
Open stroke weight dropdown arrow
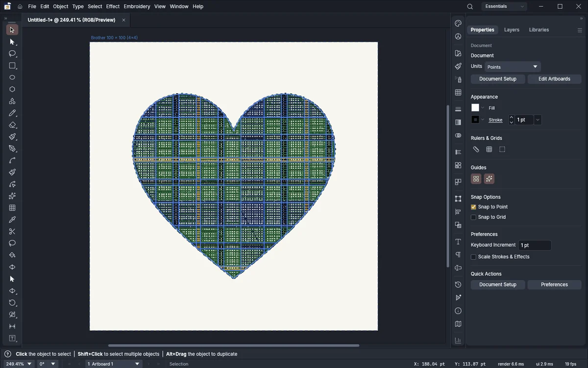(538, 120)
